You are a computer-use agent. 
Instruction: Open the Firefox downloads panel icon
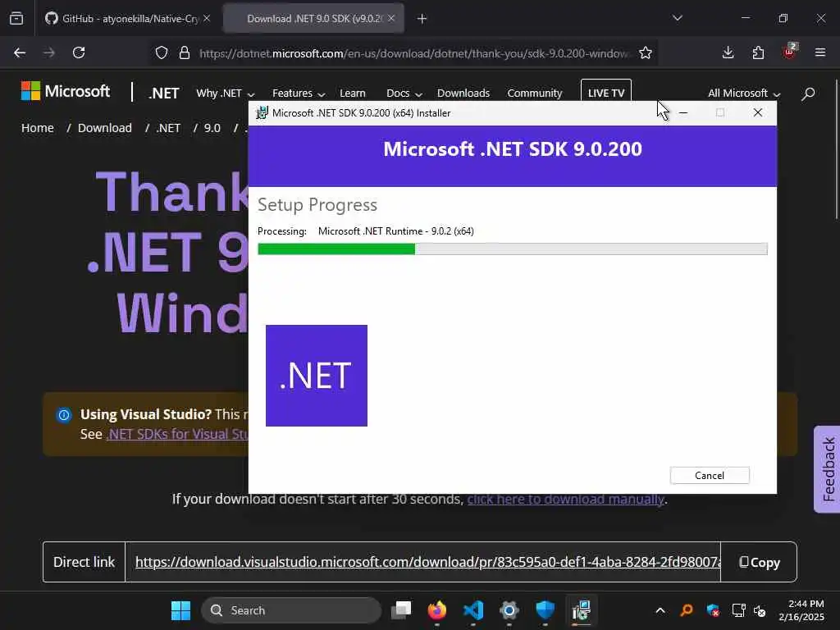click(728, 52)
